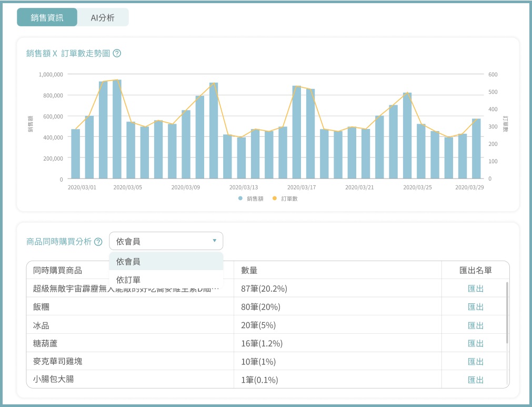Click 匯出 for 冰品 row
Image resolution: width=532 pixels, height=407 pixels.
pos(475,325)
